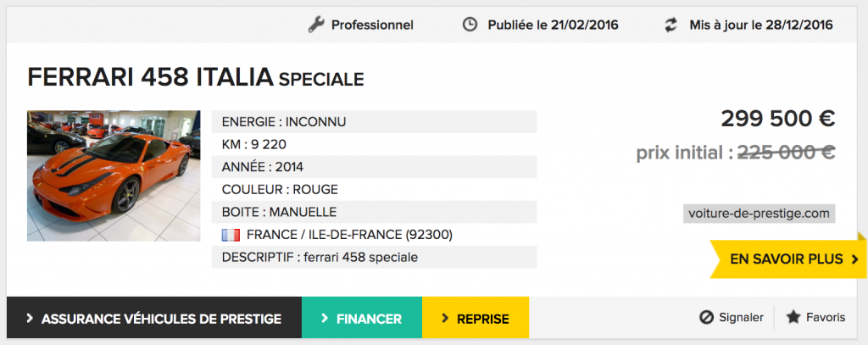Click the Descriptif ferrari 458 speciale row

[x=374, y=258]
